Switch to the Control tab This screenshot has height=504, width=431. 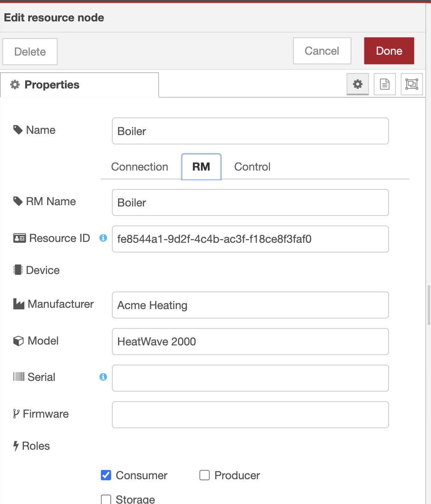(252, 167)
